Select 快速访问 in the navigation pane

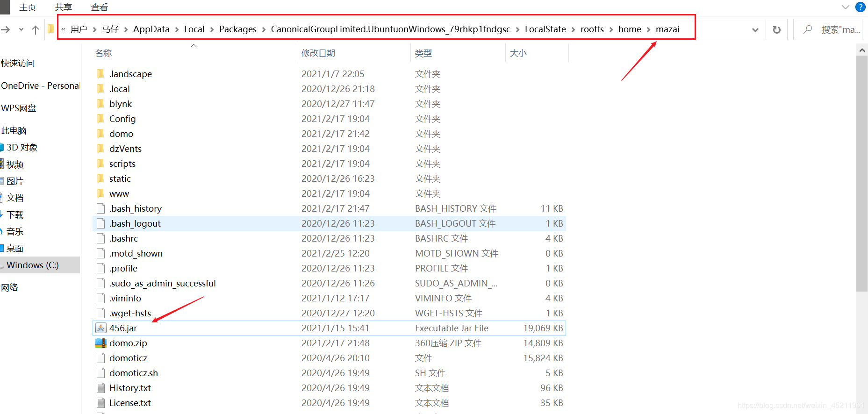coord(18,64)
